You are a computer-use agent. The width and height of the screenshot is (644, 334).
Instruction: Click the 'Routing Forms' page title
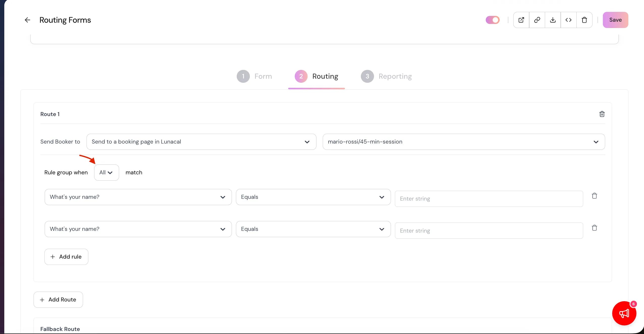65,20
